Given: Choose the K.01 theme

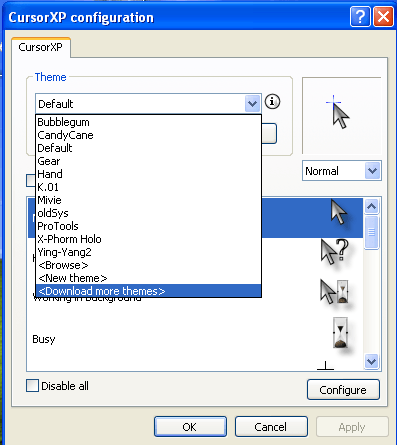Looking at the screenshot, I should (x=148, y=187).
